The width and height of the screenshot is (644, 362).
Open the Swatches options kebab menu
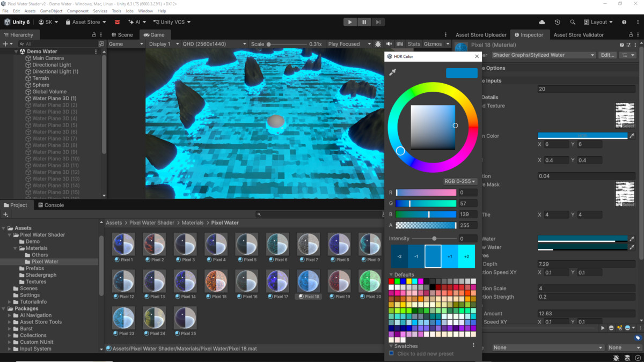pyautogui.click(x=473, y=345)
